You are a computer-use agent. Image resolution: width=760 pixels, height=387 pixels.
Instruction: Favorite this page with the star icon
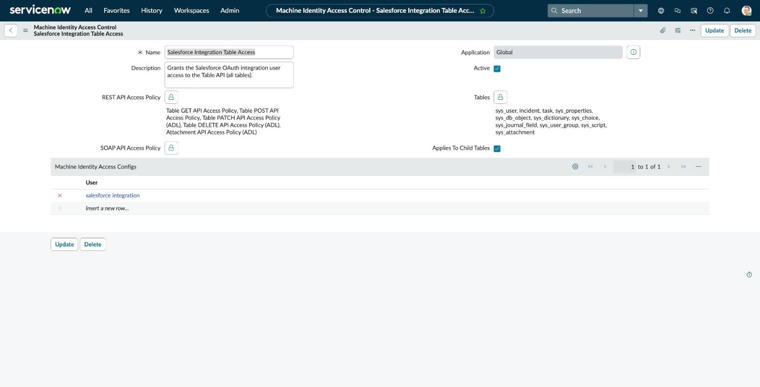pyautogui.click(x=483, y=11)
